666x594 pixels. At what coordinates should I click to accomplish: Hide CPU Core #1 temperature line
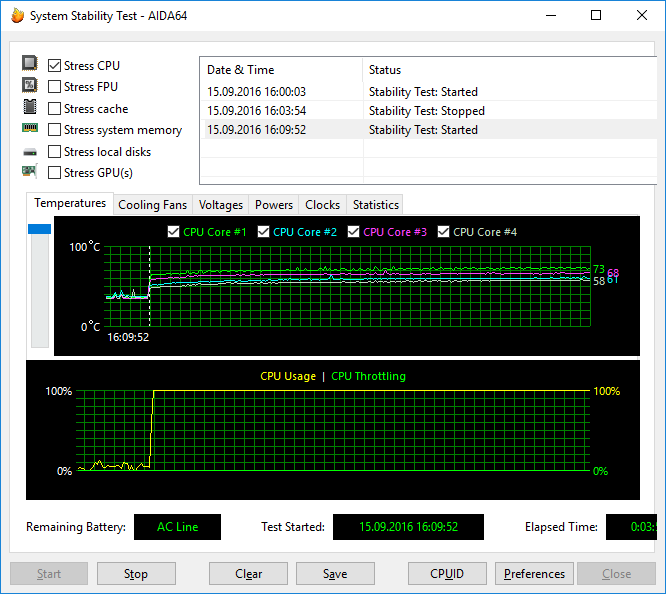173,232
